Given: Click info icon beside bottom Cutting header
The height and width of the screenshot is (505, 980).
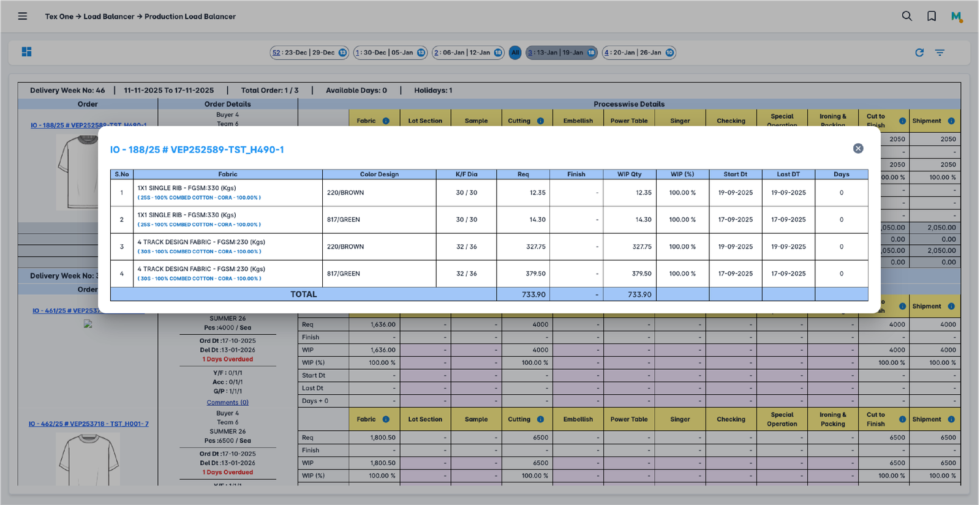Looking at the screenshot, I should (540, 419).
